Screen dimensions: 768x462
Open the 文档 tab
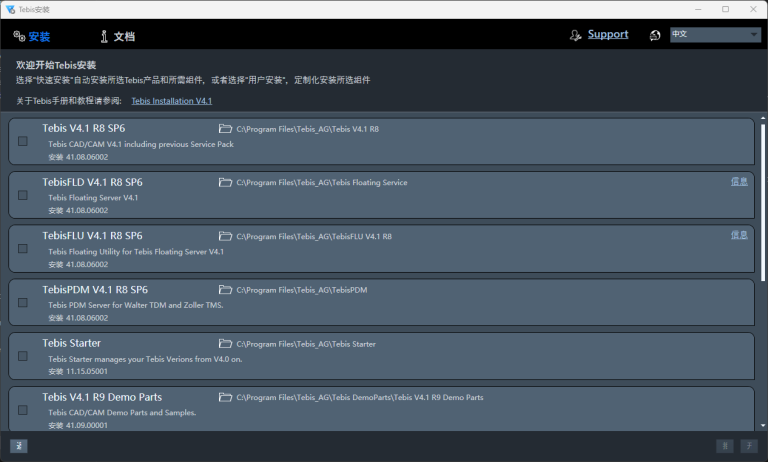tap(124, 37)
